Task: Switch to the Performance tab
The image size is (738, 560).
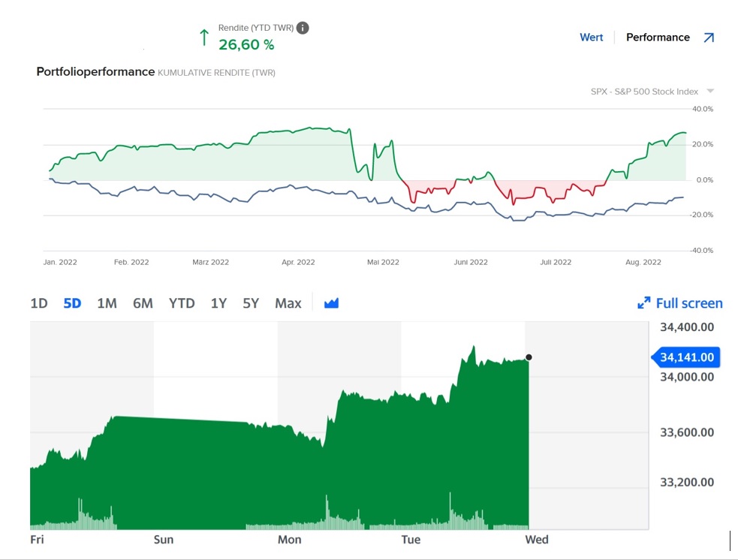Action: click(658, 38)
